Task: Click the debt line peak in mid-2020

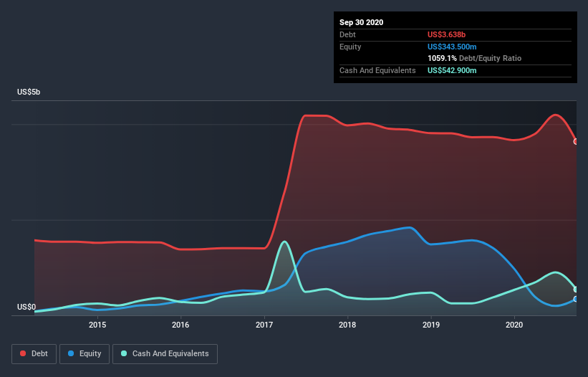Action: click(555, 115)
